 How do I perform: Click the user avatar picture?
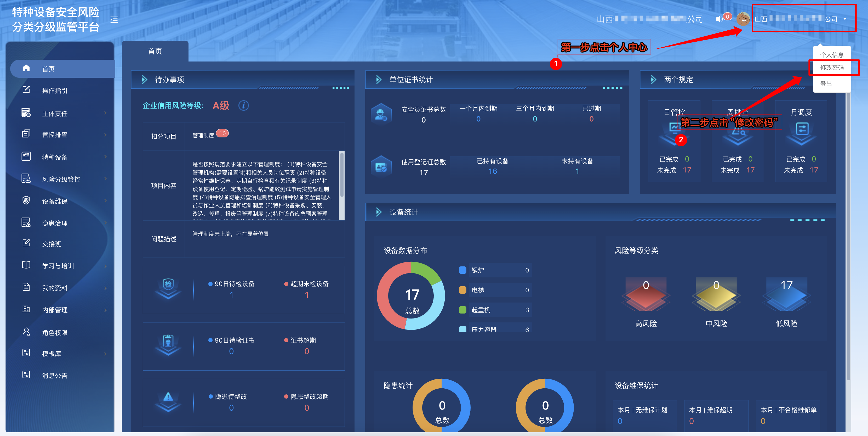[x=743, y=19]
